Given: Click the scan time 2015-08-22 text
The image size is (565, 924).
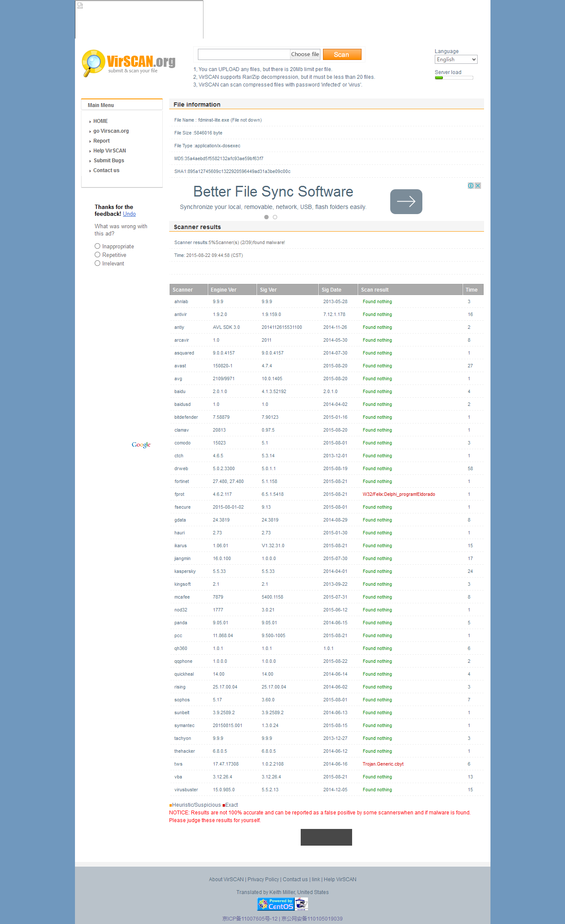Looking at the screenshot, I should pos(209,255).
